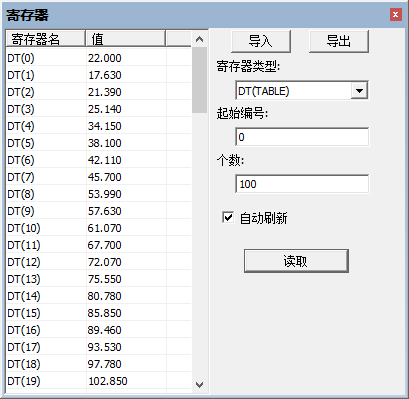Click the scroll up arrow of register list
This screenshot has width=409, height=399.
pyautogui.click(x=200, y=39)
